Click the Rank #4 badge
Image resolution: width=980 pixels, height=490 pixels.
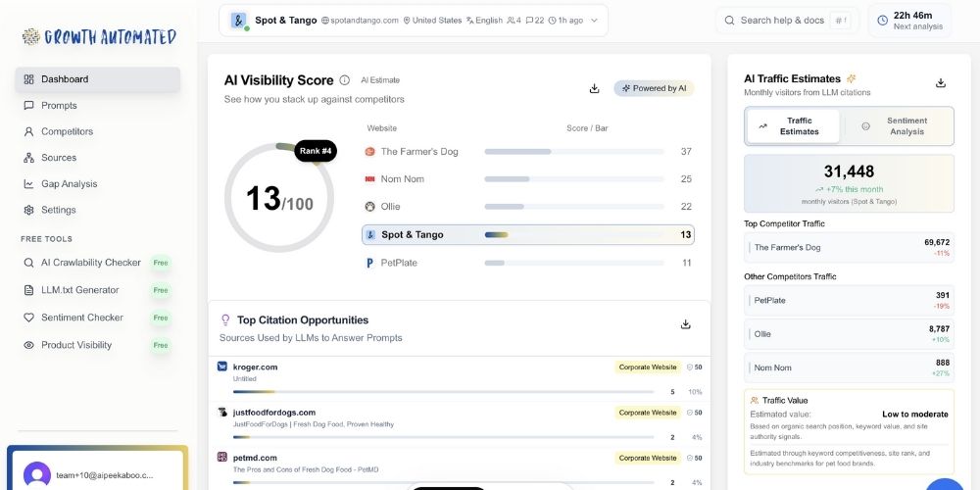click(x=316, y=151)
